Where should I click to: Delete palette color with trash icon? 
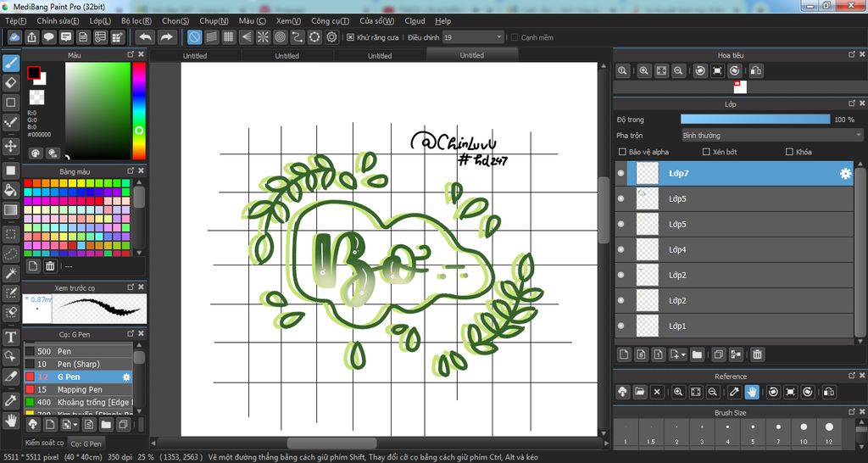coord(50,266)
